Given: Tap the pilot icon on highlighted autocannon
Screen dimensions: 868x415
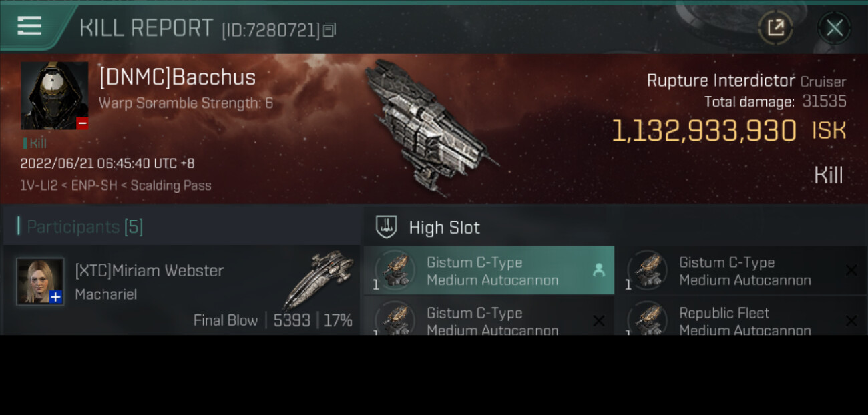Looking at the screenshot, I should pos(598,270).
